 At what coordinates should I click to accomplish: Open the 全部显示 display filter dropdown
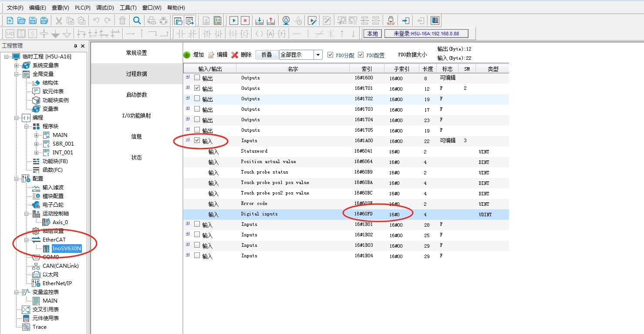tap(318, 55)
